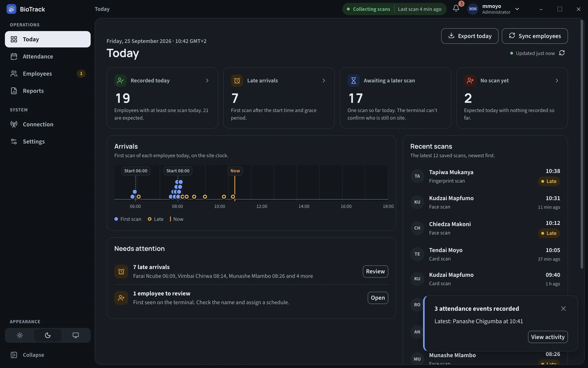The height and width of the screenshot is (368, 588).
Task: Click the Export today button
Action: [470, 36]
